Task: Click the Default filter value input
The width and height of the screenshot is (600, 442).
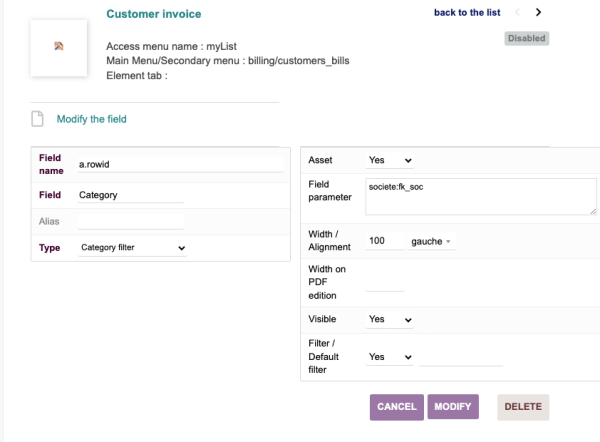Action: [461, 357]
